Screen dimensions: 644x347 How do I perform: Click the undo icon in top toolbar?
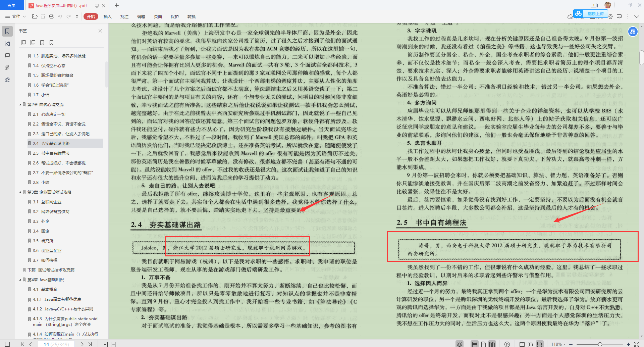point(60,16)
